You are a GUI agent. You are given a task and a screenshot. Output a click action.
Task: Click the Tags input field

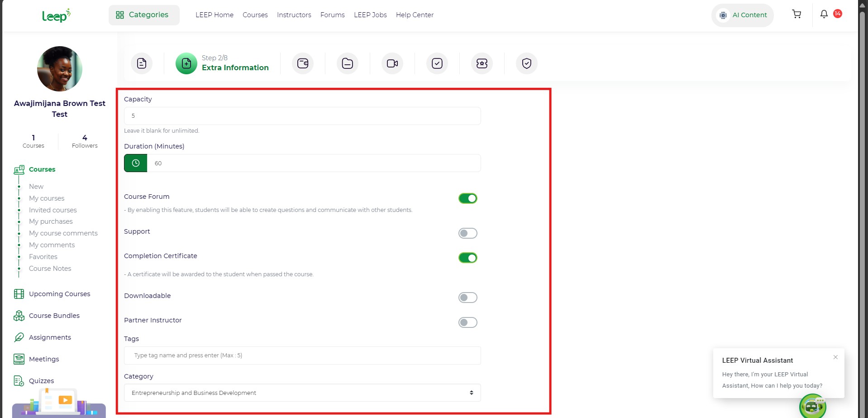[x=302, y=356]
